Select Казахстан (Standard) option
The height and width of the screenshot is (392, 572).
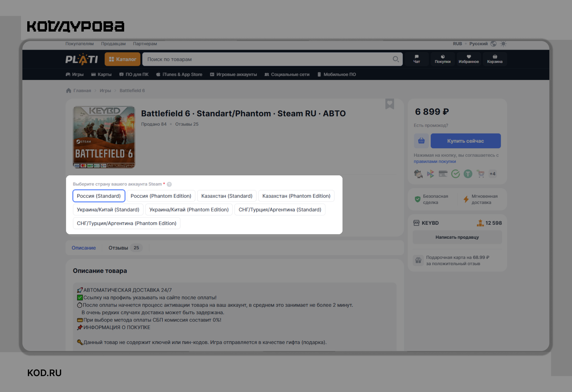(227, 196)
